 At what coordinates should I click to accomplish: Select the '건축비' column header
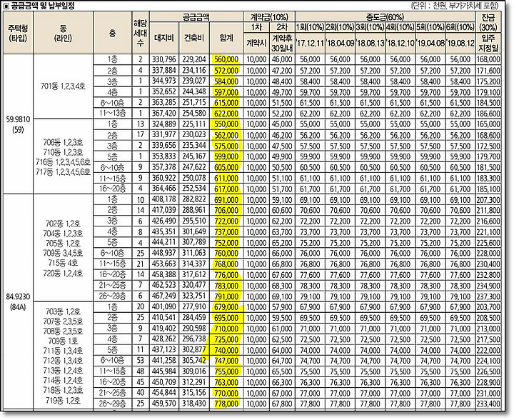tap(194, 38)
